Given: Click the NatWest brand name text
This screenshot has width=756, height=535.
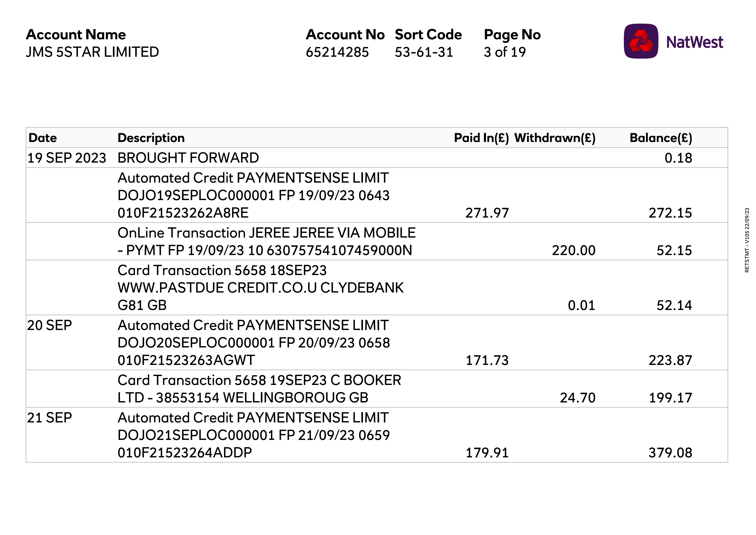Looking at the screenshot, I should (x=694, y=42).
